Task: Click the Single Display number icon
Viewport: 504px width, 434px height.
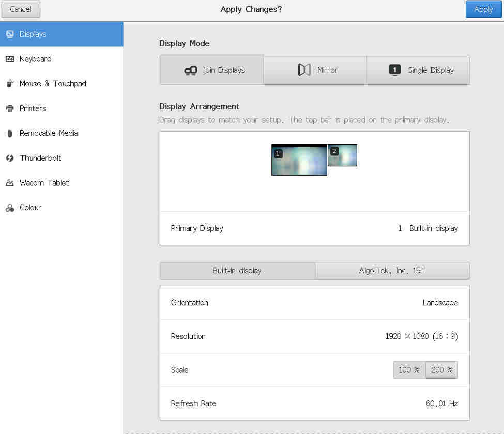Action: coord(395,70)
